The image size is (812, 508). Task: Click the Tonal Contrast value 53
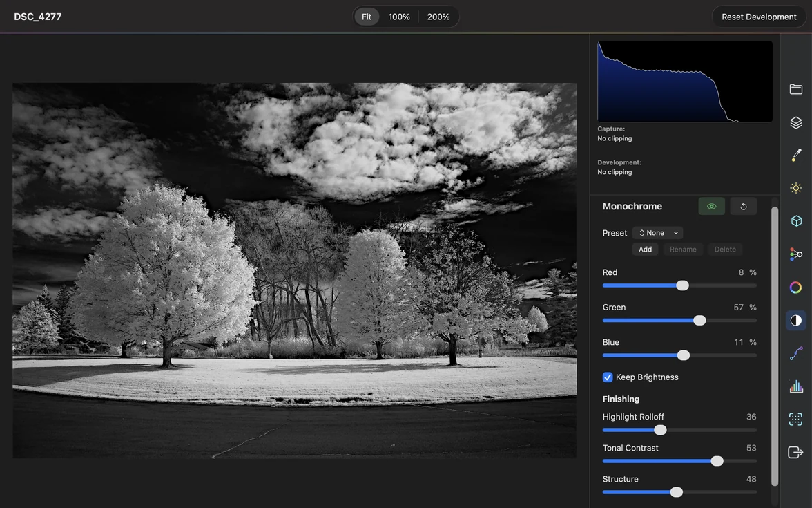click(751, 448)
